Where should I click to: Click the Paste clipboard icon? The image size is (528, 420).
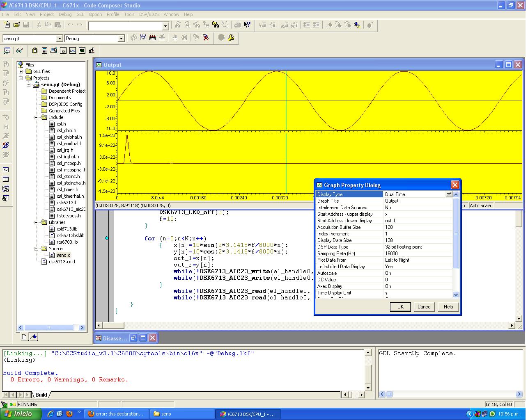(x=57, y=25)
